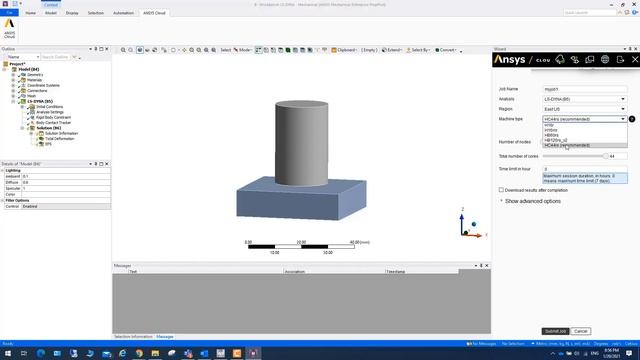Select Coordinate Systems in outline tree
The height and width of the screenshot is (360, 640).
coord(43,85)
